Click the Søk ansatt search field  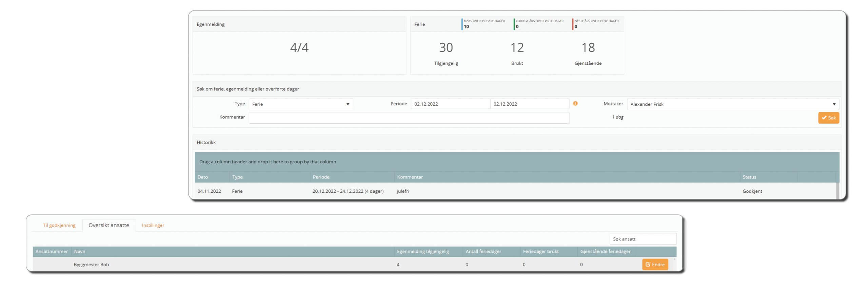[x=643, y=239]
